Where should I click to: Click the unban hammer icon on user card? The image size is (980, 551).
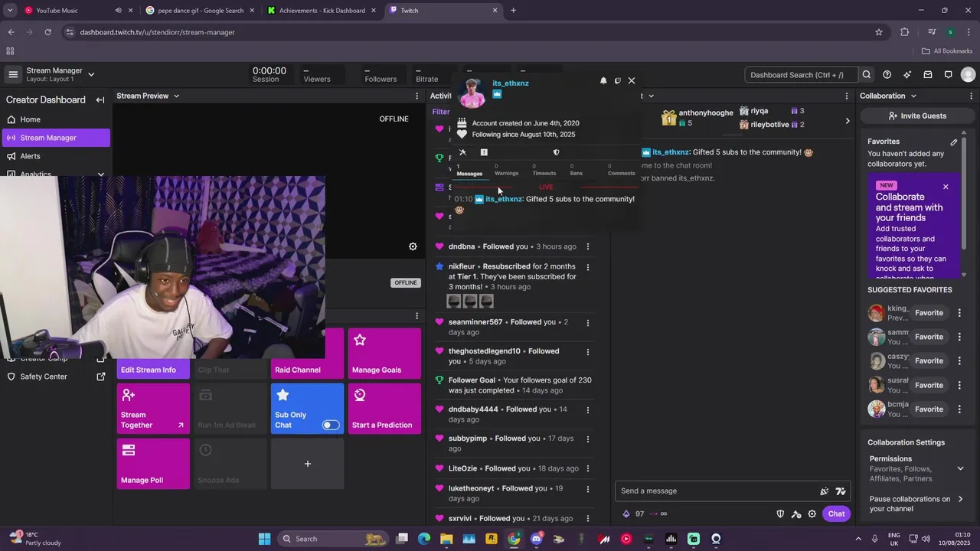click(462, 152)
